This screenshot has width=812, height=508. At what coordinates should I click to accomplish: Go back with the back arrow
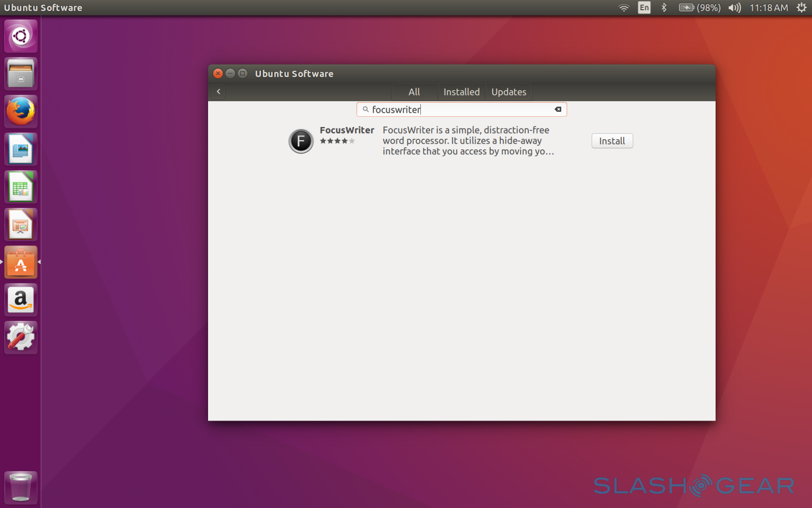click(x=219, y=92)
